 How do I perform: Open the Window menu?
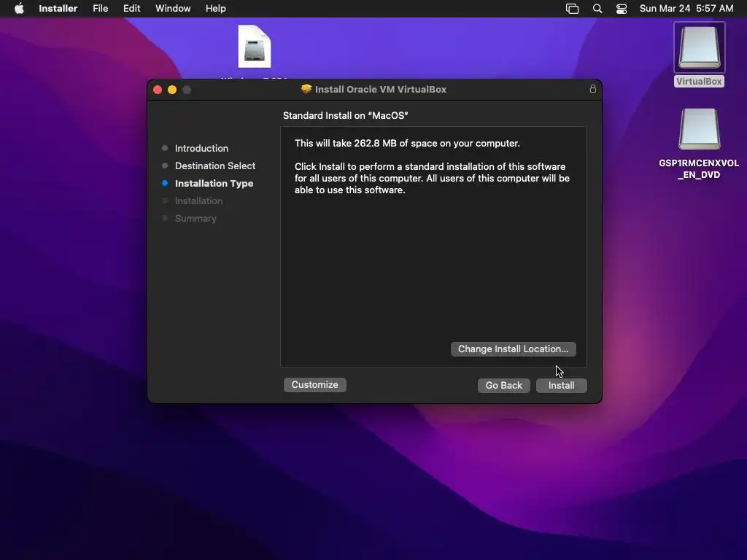pos(173,9)
